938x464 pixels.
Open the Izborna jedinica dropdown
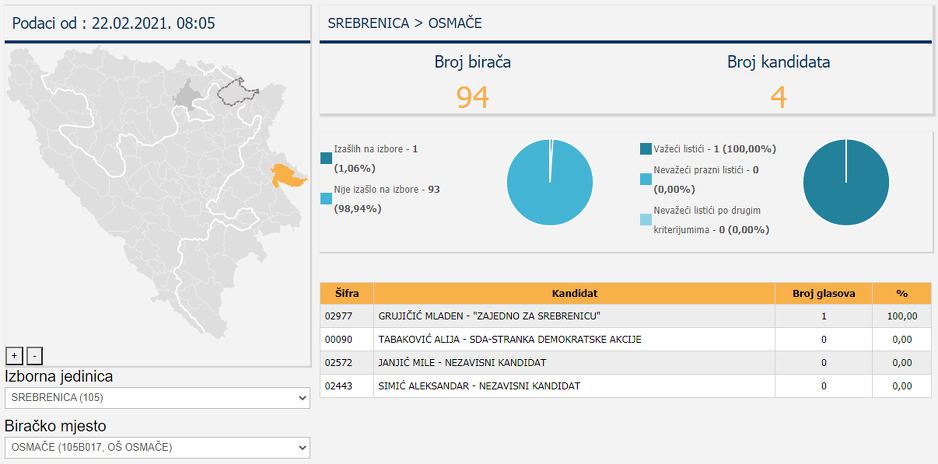pos(158,398)
